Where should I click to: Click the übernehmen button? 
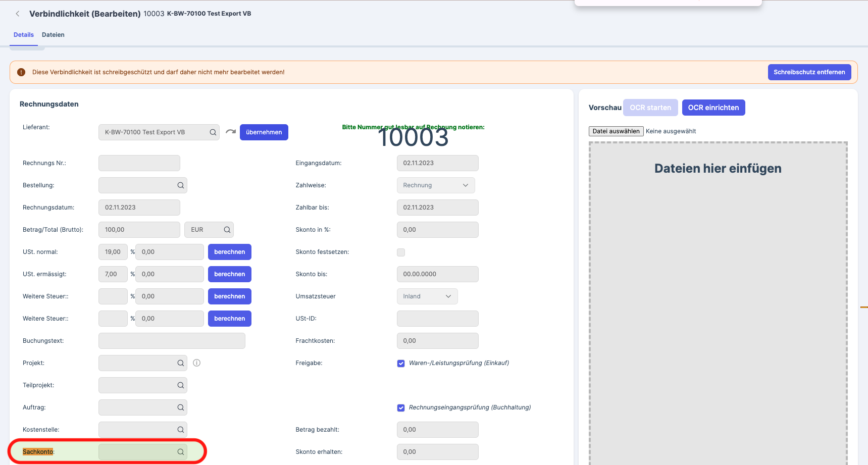pos(264,132)
